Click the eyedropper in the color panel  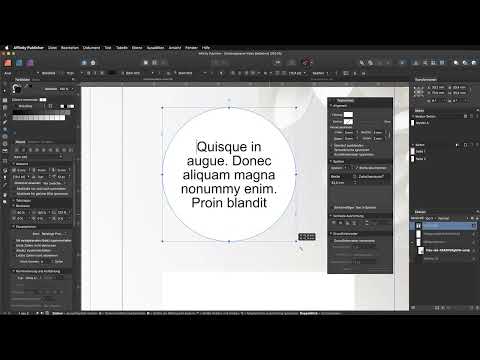point(27,87)
